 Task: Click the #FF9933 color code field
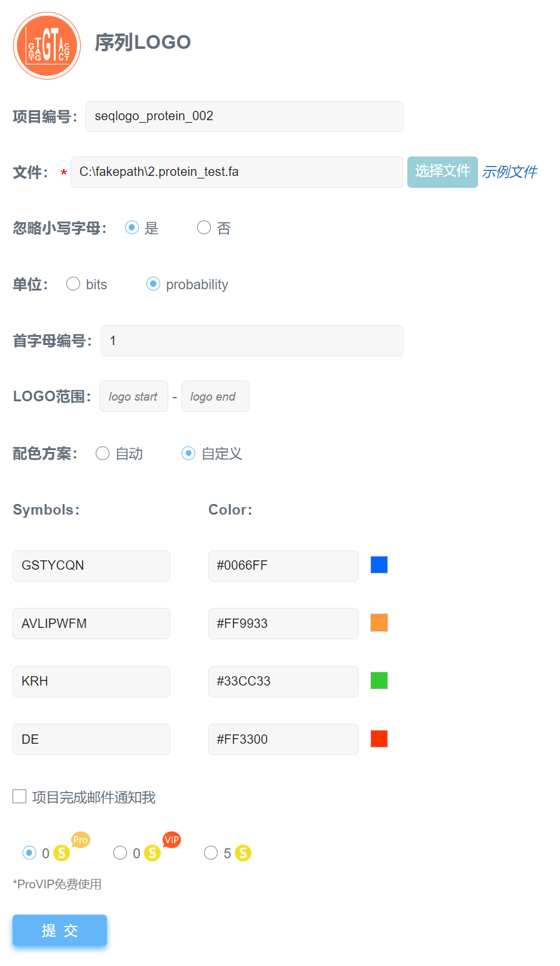pos(283,624)
